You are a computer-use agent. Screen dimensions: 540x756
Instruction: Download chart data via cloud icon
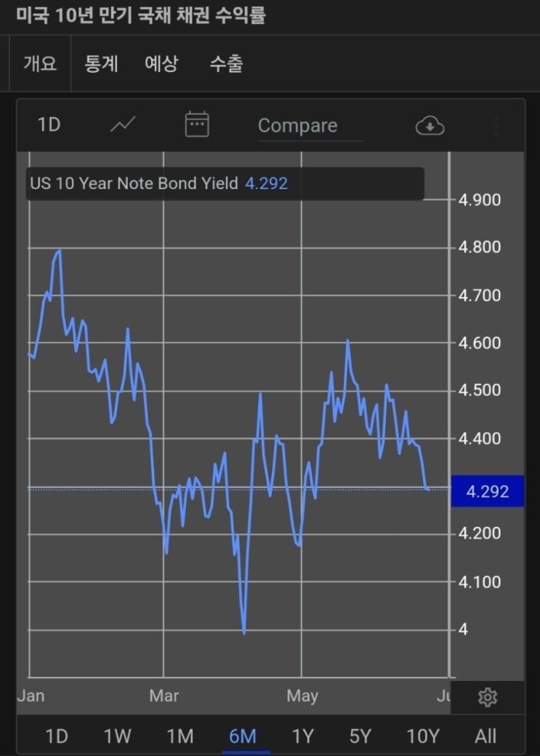point(430,126)
